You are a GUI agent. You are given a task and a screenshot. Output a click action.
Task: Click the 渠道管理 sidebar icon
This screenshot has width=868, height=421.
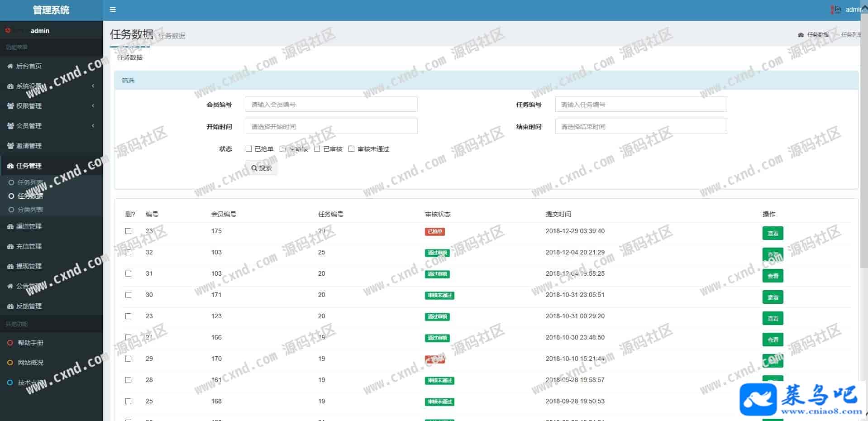point(10,226)
